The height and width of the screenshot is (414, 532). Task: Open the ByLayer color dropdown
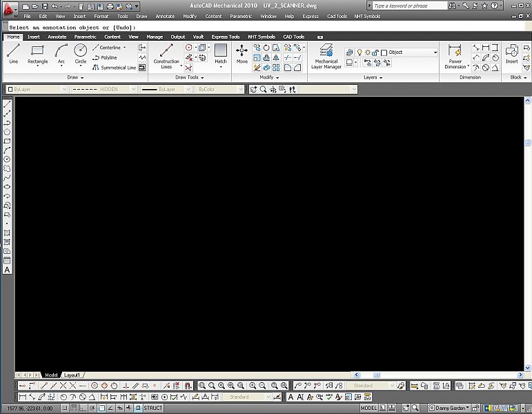point(64,89)
